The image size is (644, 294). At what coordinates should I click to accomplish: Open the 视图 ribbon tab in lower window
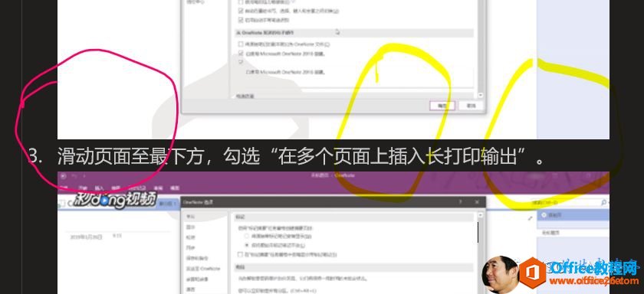click(175, 188)
